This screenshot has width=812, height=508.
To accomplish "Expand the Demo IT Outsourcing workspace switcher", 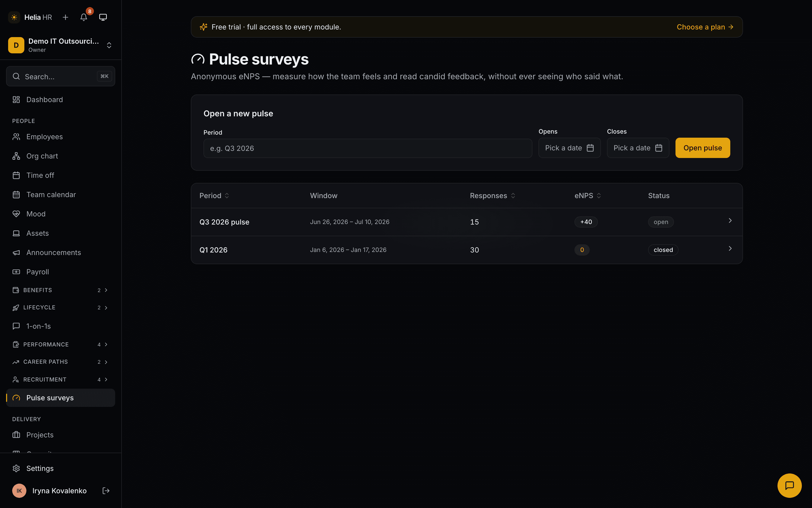I will tap(60, 45).
